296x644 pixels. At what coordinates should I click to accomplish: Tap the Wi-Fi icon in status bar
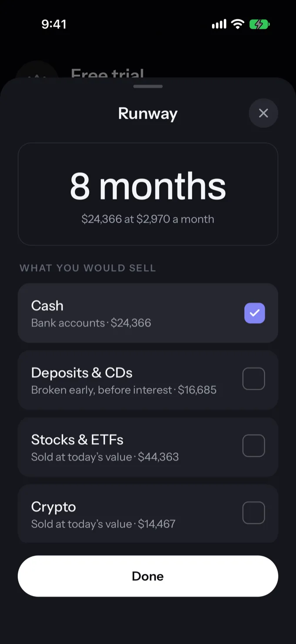[238, 24]
